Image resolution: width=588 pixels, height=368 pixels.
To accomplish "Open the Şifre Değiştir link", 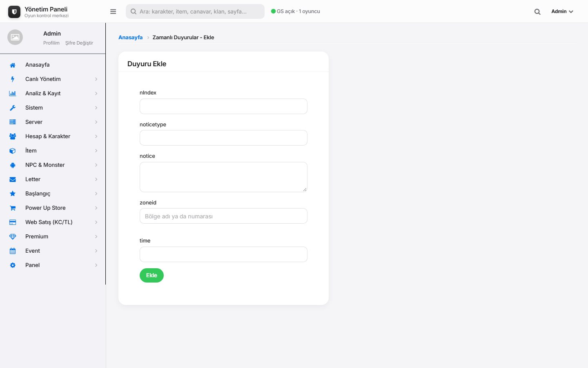I will coord(79,43).
